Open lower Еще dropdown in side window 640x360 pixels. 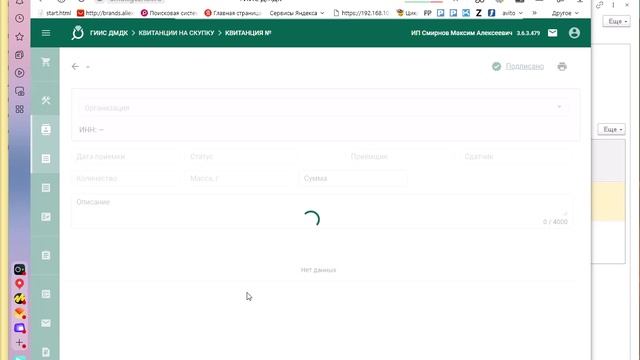click(x=611, y=129)
